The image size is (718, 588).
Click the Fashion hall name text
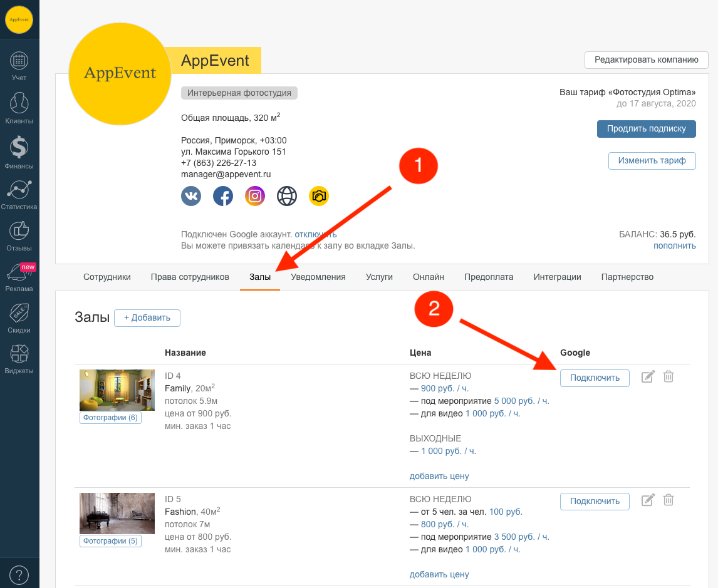tap(180, 512)
